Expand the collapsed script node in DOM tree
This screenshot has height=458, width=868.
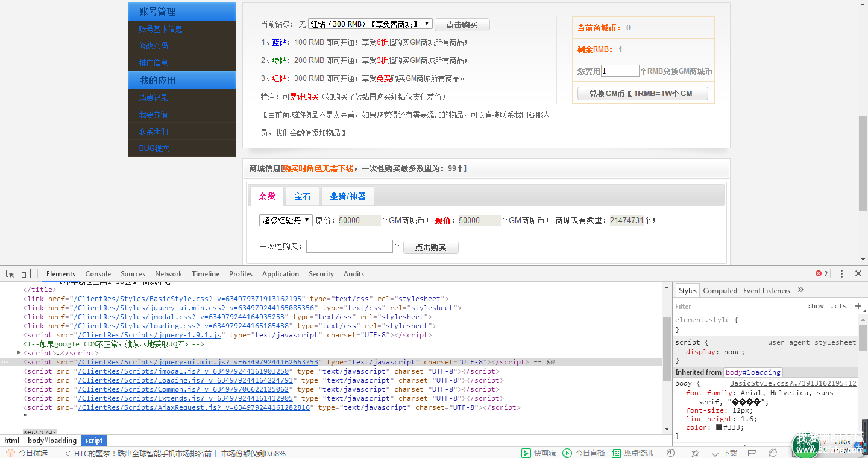[x=19, y=353]
